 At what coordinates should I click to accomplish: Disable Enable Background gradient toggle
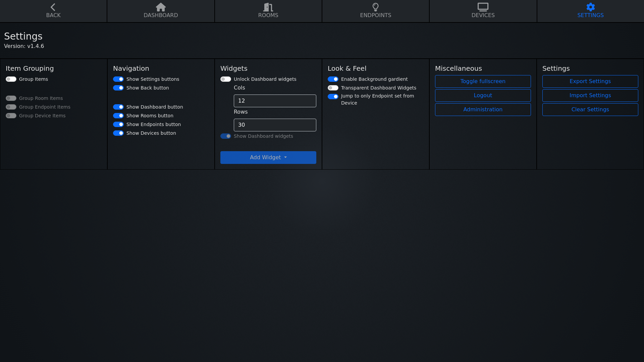[333, 79]
